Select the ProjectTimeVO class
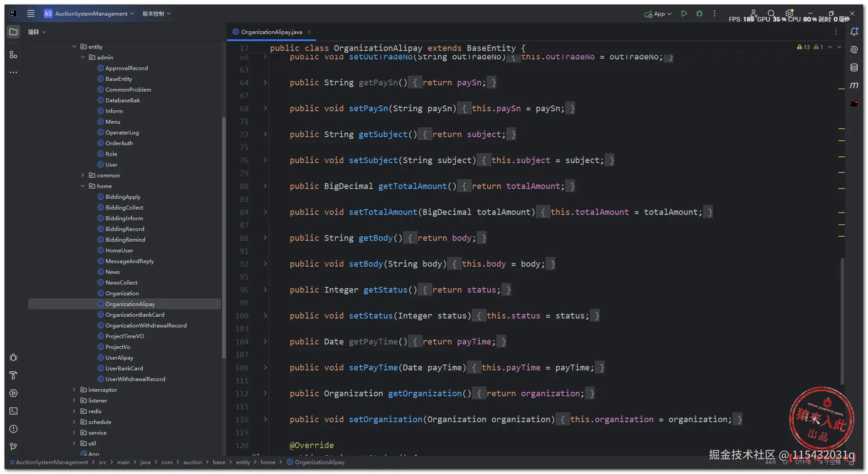This screenshot has width=868, height=474. click(125, 336)
